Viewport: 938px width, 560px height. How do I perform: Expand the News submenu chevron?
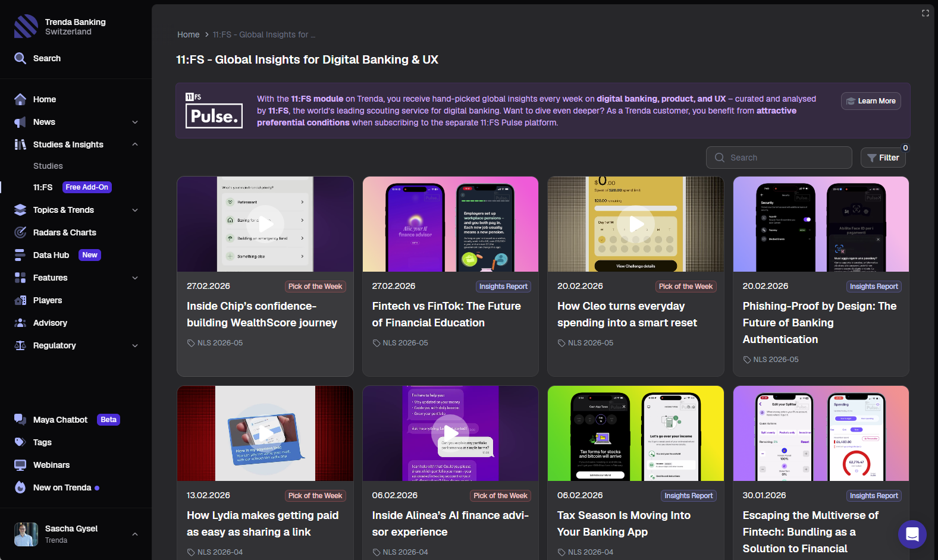(x=135, y=122)
